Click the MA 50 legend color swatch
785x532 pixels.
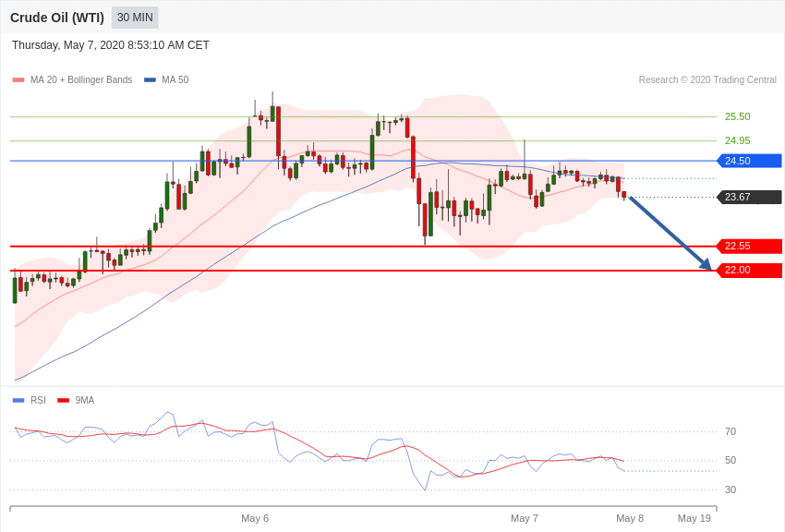tap(150, 80)
